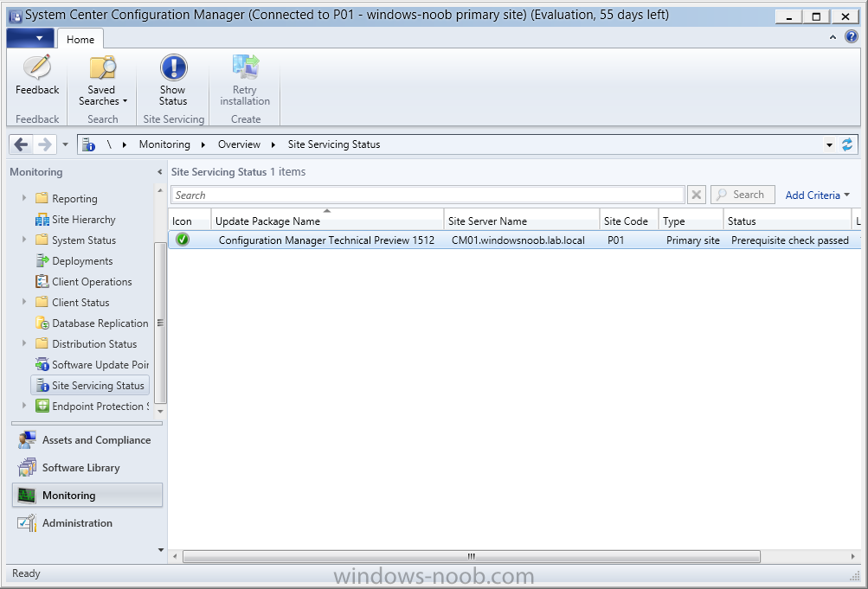868x589 pixels.
Task: Sort by Icon column header
Action: [x=190, y=221]
